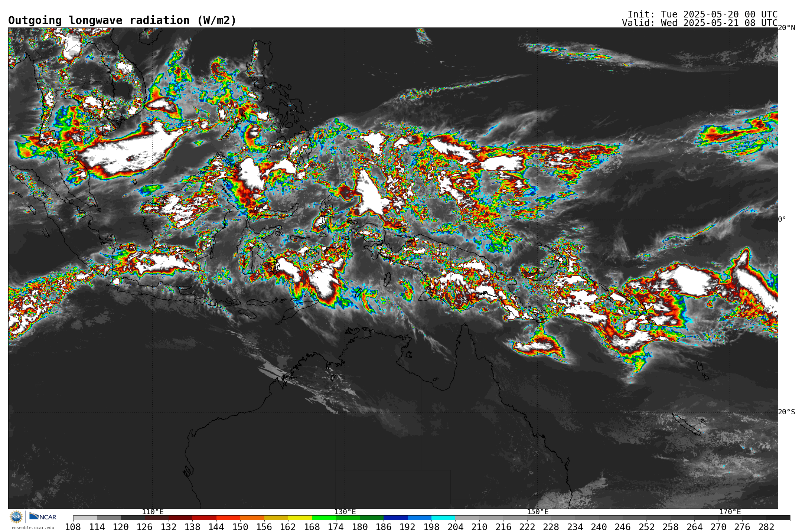Pick the navy blue 186–192 colorbar swatch
The width and height of the screenshot is (802, 532).
click(395, 518)
